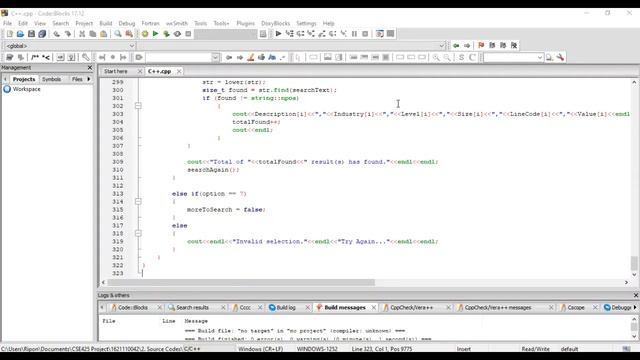Close the Management panel

[x=90, y=68]
